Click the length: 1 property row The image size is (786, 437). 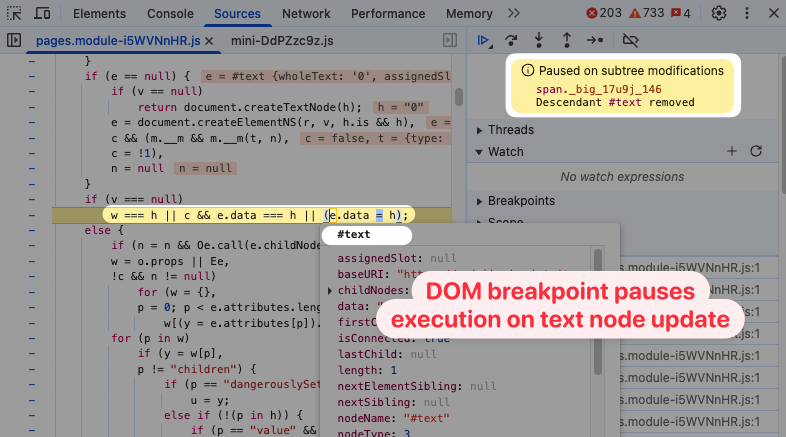(367, 370)
